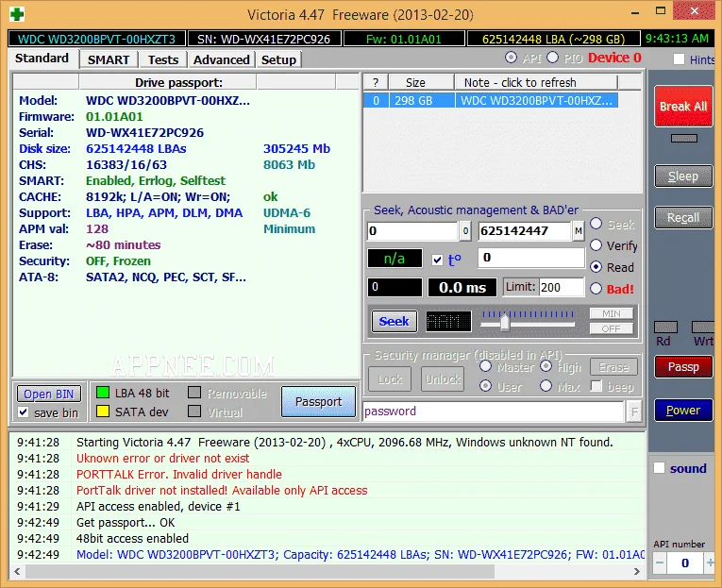Toggle the save bin checkbox
The width and height of the screenshot is (722, 588).
pyautogui.click(x=24, y=412)
